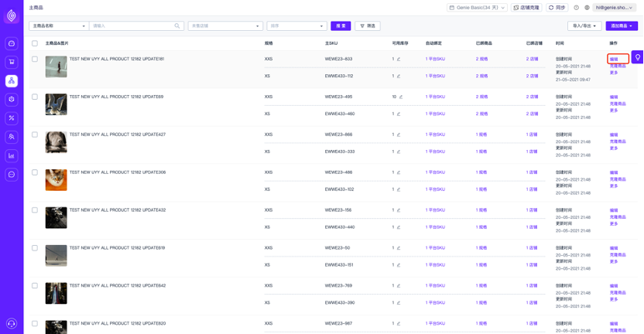Expand 更多 for product UPDATE181
644x334 pixels.
coord(614,73)
